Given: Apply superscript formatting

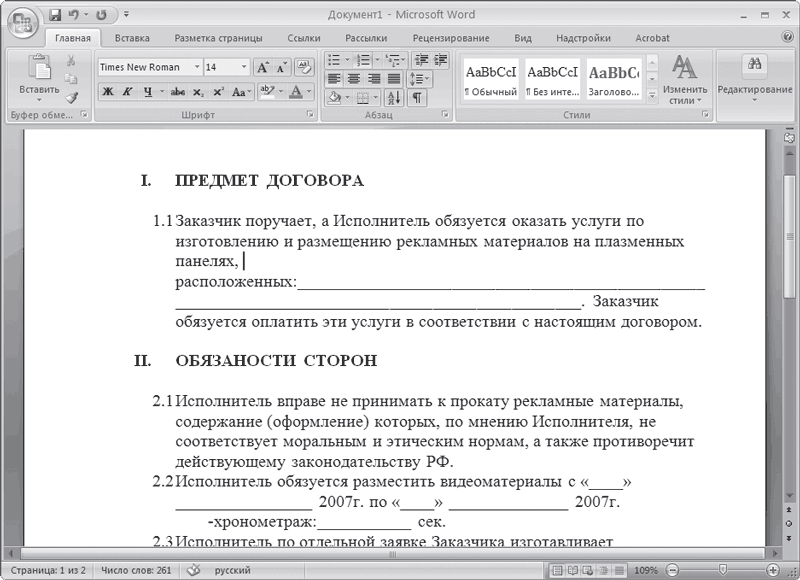Looking at the screenshot, I should [x=218, y=92].
